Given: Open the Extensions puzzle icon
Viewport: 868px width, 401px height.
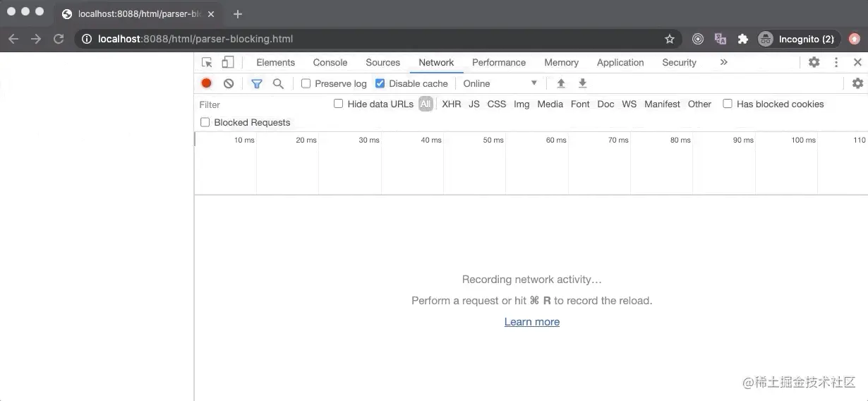Looking at the screenshot, I should pyautogui.click(x=742, y=39).
